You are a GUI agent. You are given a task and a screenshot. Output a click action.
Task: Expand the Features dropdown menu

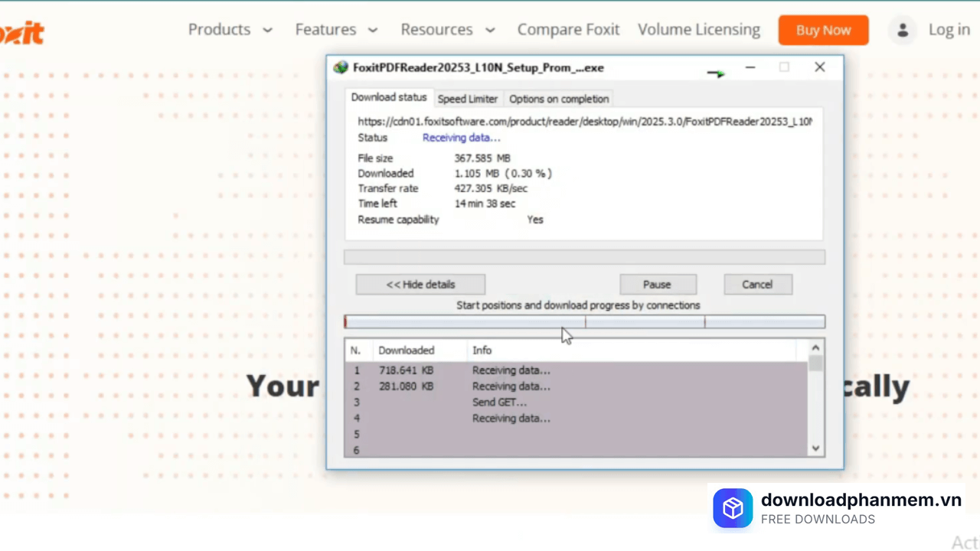336,30
